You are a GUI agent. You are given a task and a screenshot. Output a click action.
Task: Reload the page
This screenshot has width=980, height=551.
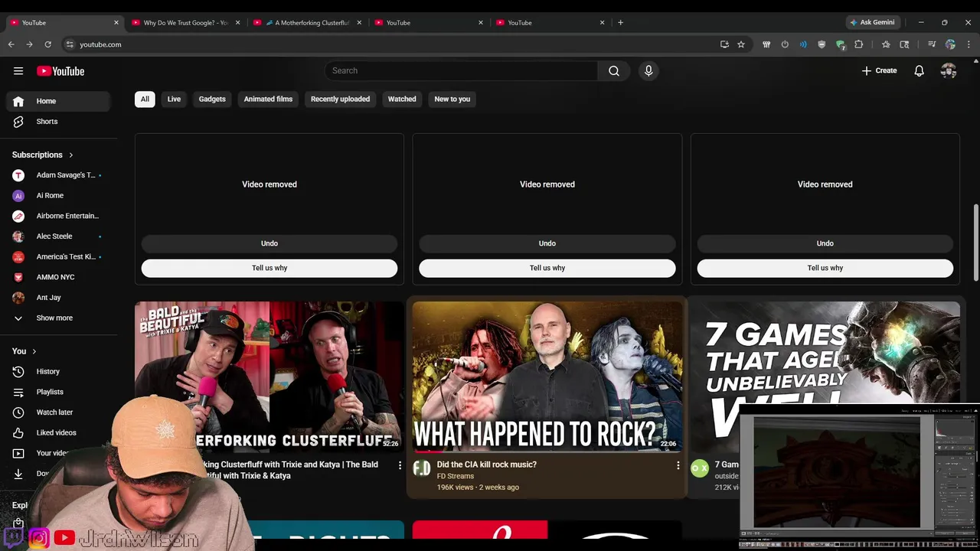tap(47, 44)
